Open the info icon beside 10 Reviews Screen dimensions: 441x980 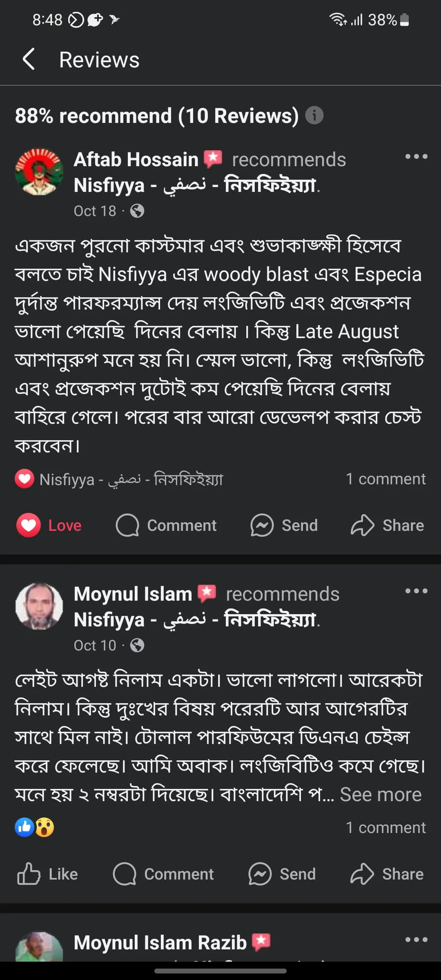314,116
